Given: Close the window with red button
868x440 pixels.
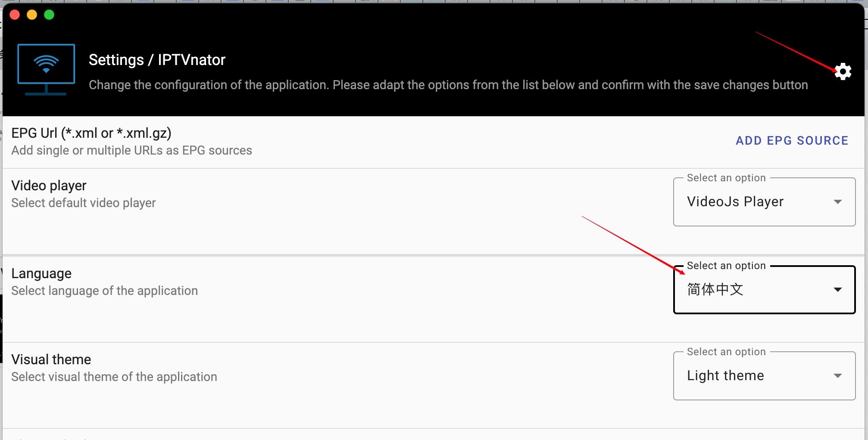Looking at the screenshot, I should coord(15,15).
